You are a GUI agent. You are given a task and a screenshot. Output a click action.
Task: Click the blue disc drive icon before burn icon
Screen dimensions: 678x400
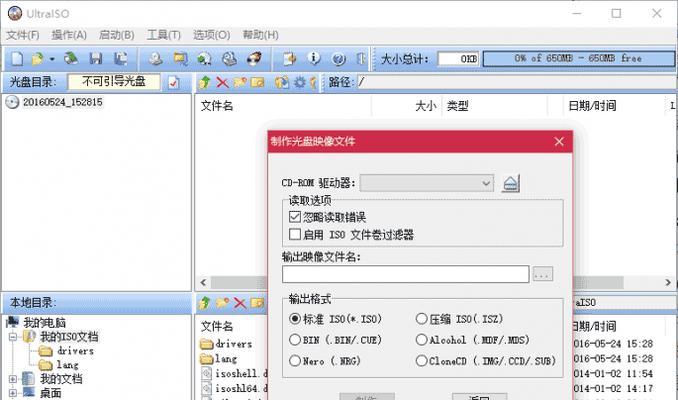229,58
